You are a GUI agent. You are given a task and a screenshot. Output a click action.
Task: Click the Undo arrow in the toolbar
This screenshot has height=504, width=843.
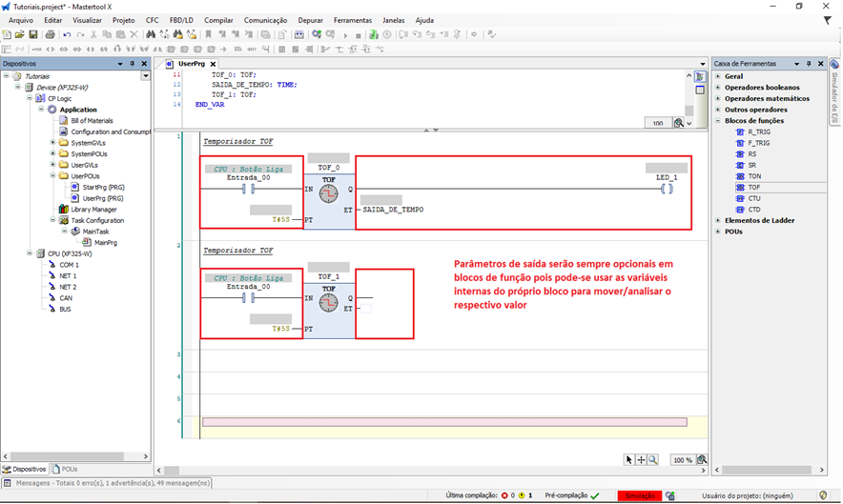click(x=67, y=34)
